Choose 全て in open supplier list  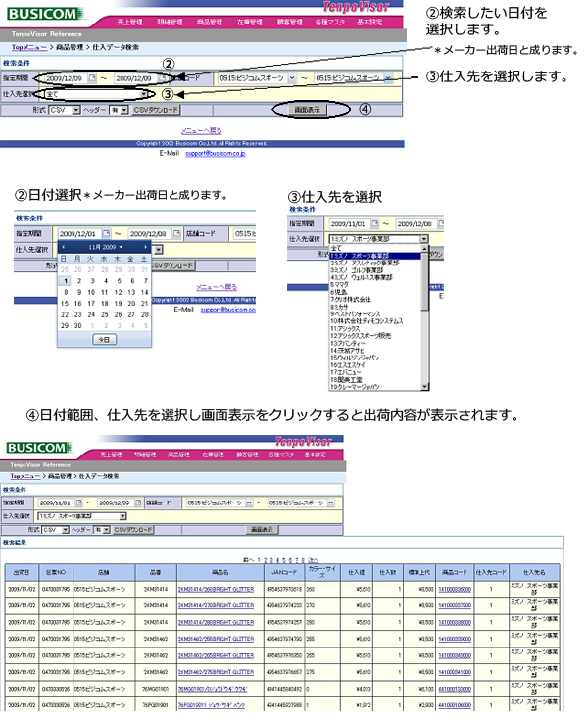(x=375, y=248)
